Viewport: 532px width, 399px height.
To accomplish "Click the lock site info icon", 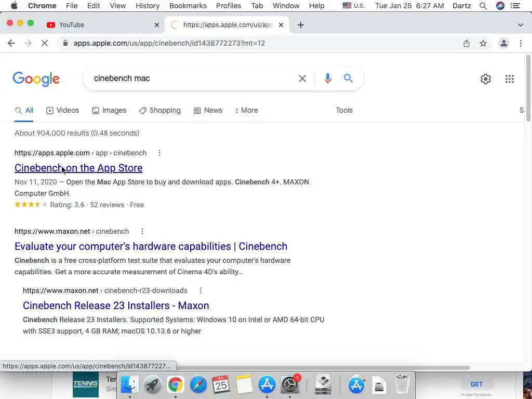I will tap(65, 43).
